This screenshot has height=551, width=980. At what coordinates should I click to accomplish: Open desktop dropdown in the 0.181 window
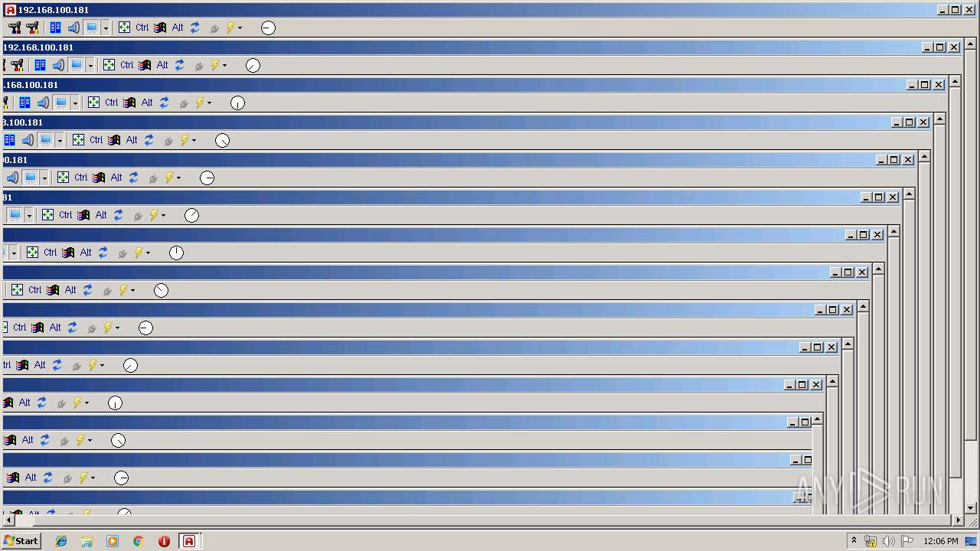pyautogui.click(x=44, y=178)
